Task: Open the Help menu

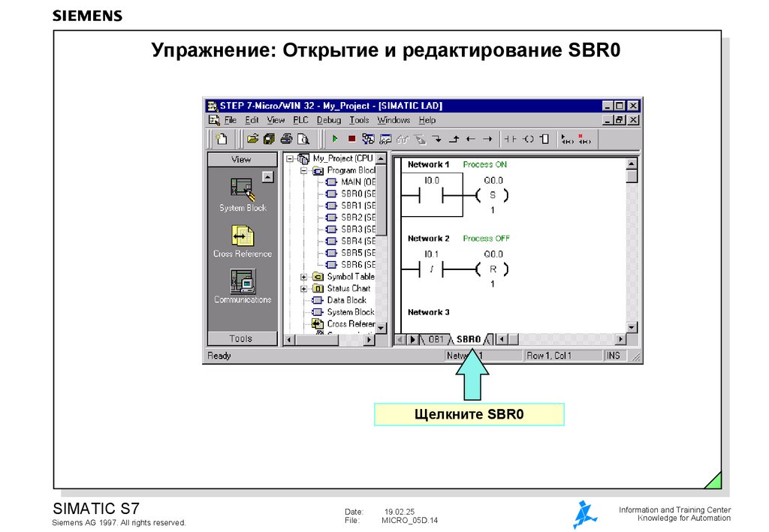Action: tap(427, 120)
